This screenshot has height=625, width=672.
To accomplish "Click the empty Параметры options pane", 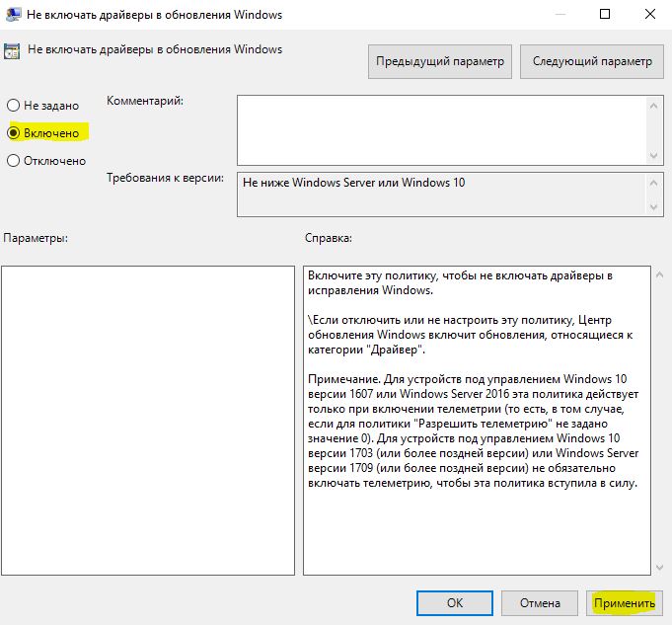I will [148, 421].
